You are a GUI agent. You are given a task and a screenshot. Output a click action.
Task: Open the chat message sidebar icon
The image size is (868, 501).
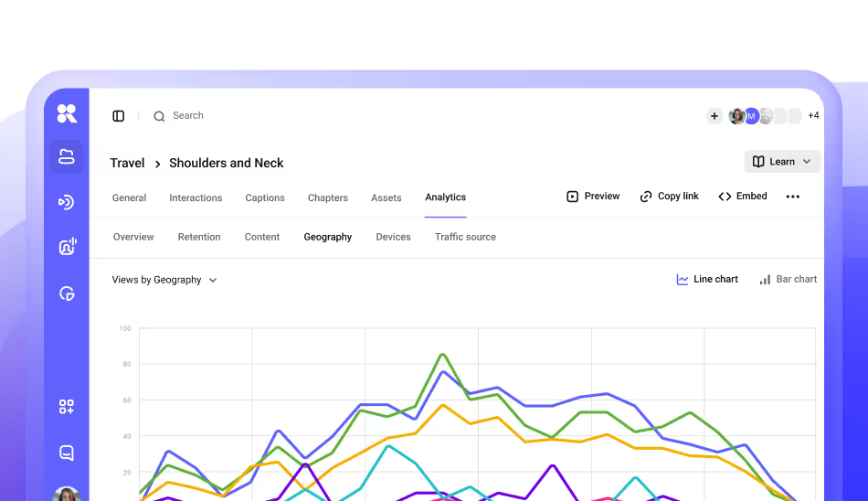click(67, 453)
